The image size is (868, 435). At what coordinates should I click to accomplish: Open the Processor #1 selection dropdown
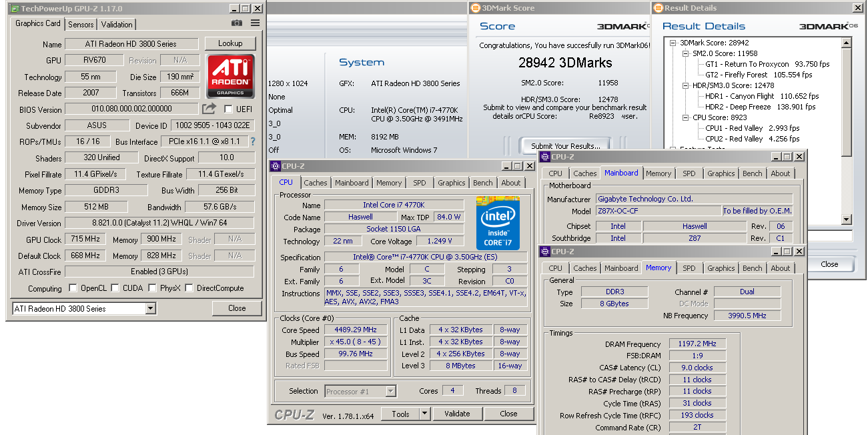click(x=390, y=391)
